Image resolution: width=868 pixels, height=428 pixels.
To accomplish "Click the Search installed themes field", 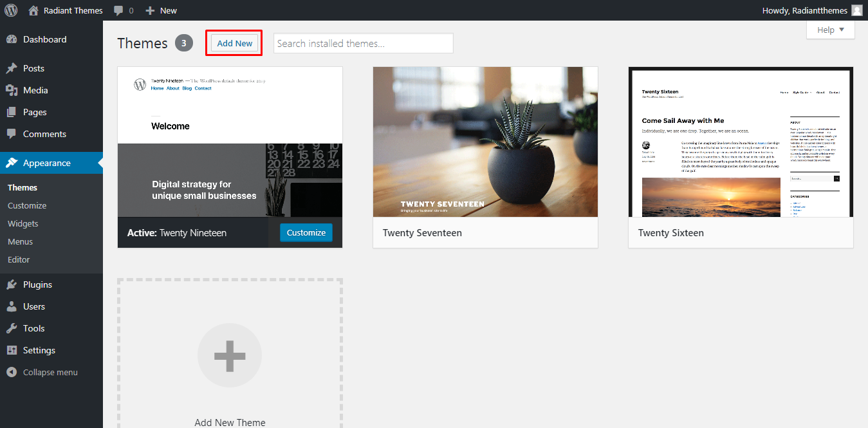I will pyautogui.click(x=363, y=43).
